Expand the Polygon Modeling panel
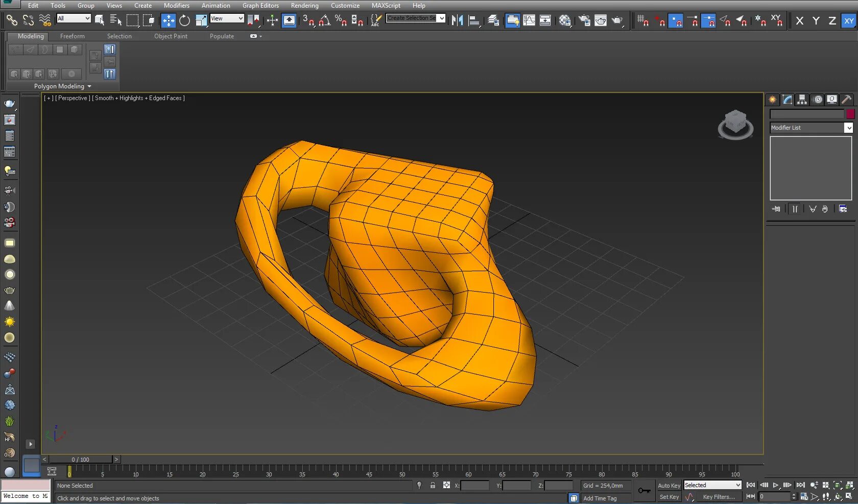 pos(62,86)
